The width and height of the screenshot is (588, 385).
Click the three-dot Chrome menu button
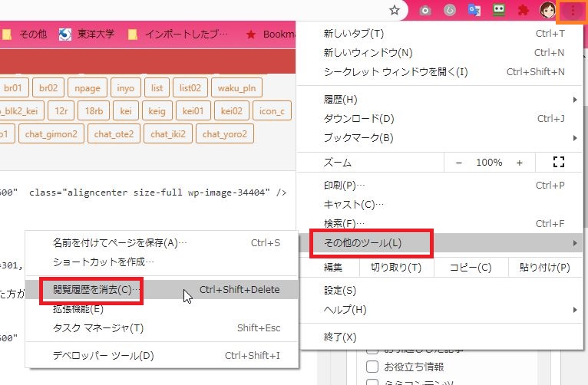click(x=573, y=12)
